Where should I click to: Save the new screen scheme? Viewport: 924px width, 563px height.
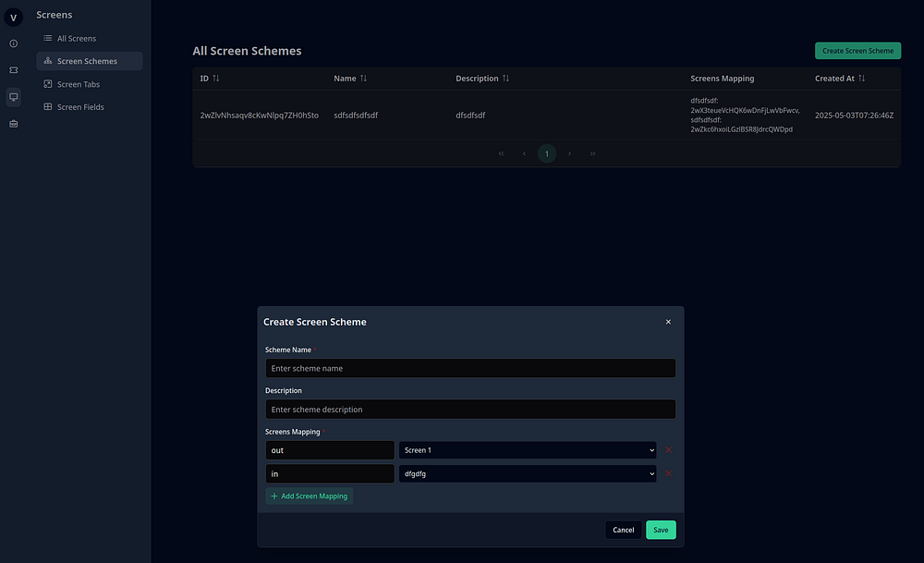tap(661, 530)
